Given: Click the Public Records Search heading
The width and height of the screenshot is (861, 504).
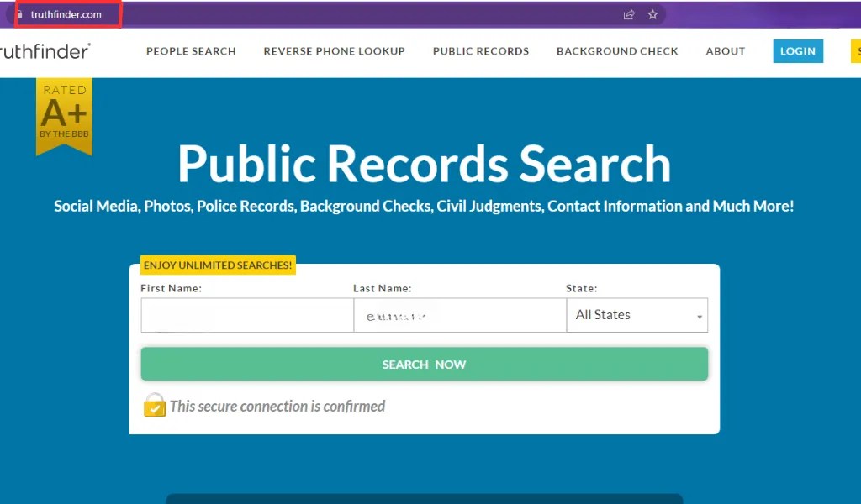Looking at the screenshot, I should pyautogui.click(x=424, y=164).
